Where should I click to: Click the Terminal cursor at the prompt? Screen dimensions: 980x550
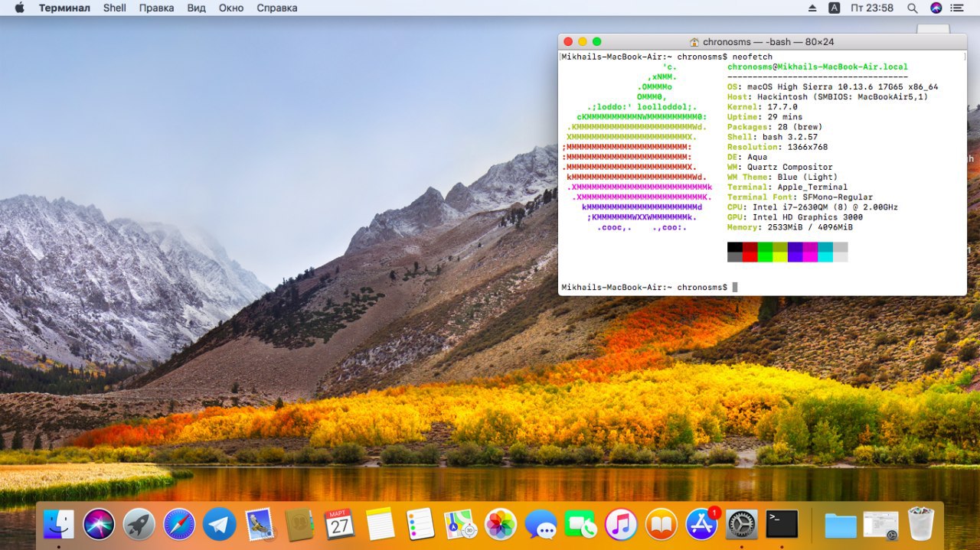click(735, 287)
